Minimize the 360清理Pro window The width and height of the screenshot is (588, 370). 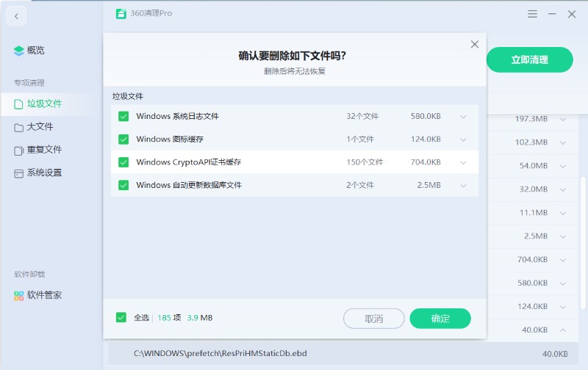[x=552, y=14]
